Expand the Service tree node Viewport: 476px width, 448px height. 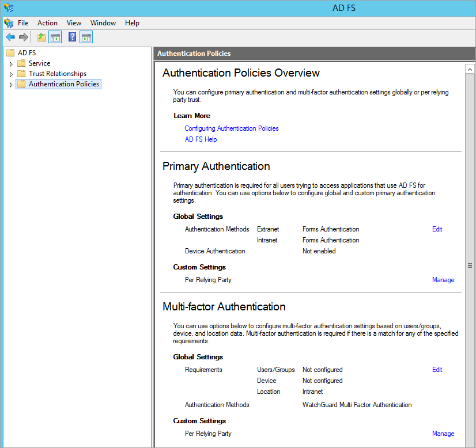tap(10, 63)
